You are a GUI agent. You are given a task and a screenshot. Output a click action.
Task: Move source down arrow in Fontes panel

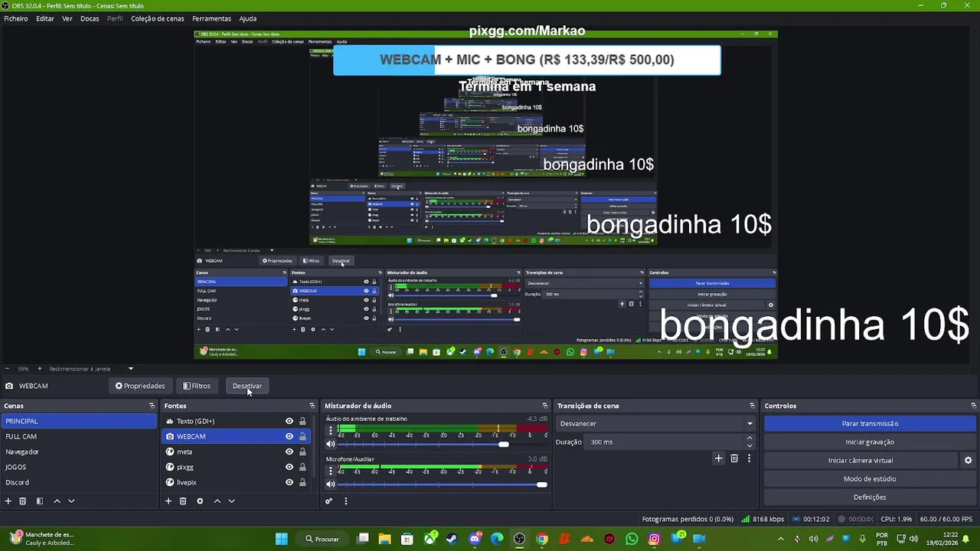pos(231,501)
